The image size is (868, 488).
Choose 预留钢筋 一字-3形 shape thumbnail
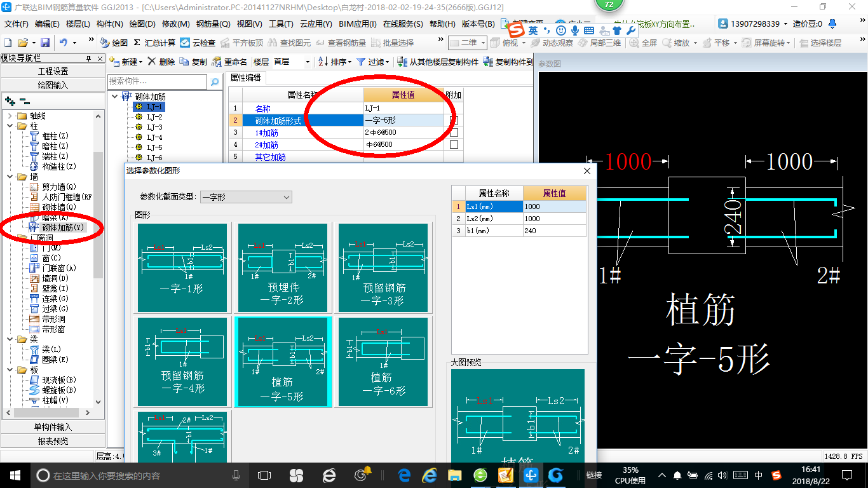(x=383, y=268)
